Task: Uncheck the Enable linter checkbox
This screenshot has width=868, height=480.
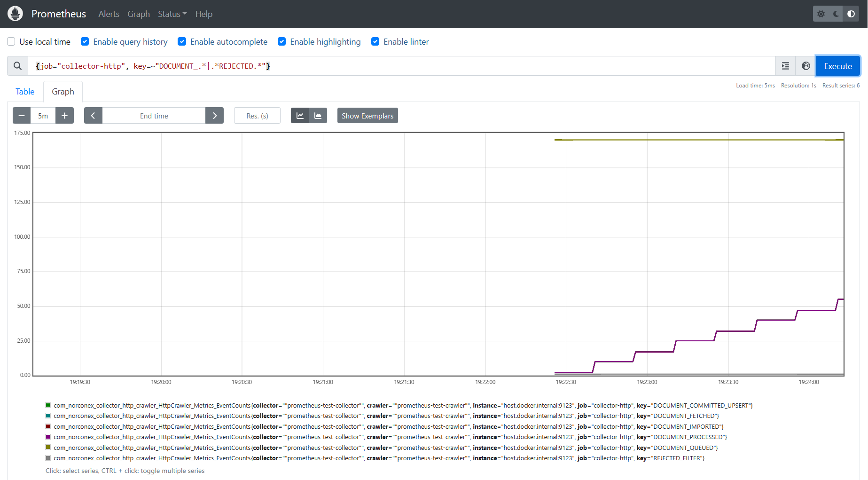Action: click(x=375, y=41)
